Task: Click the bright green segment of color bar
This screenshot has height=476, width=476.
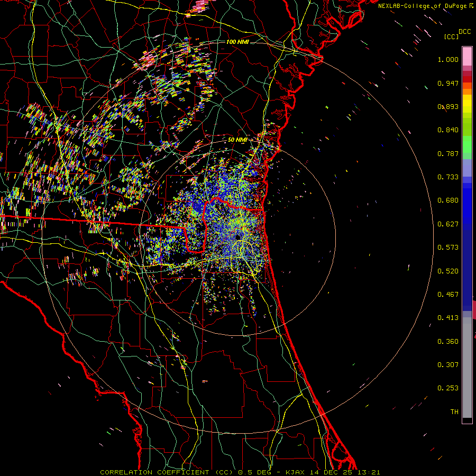Action: (467, 144)
